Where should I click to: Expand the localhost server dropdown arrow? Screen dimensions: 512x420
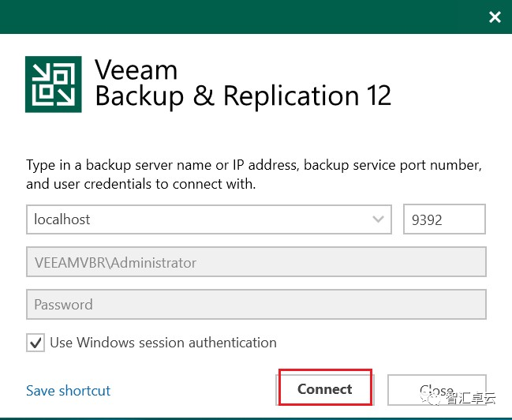tap(378, 219)
